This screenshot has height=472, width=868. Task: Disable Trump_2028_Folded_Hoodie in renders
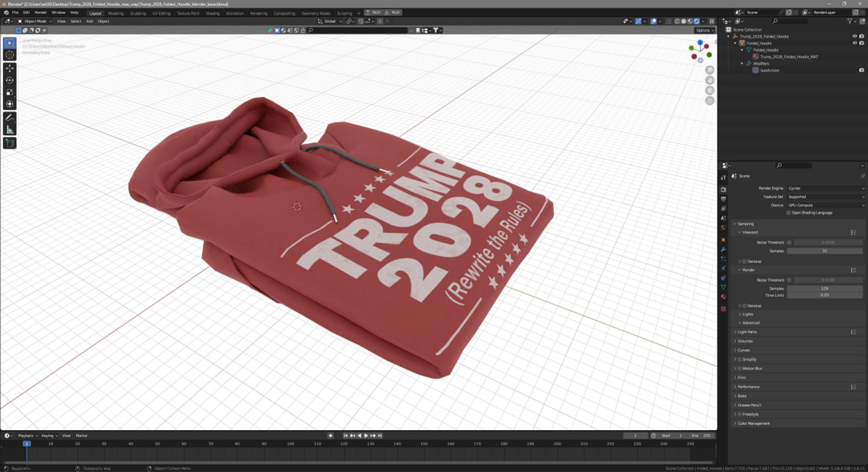[x=862, y=36]
